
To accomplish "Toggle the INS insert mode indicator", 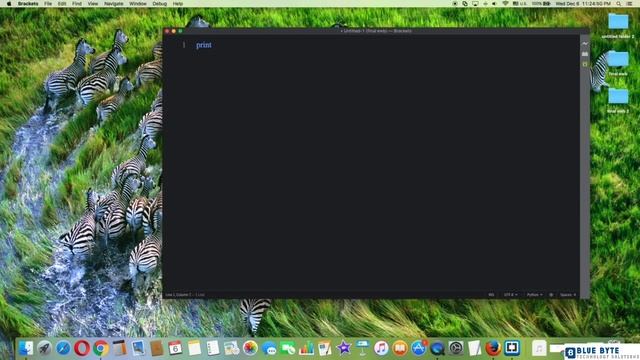I will click(x=491, y=294).
